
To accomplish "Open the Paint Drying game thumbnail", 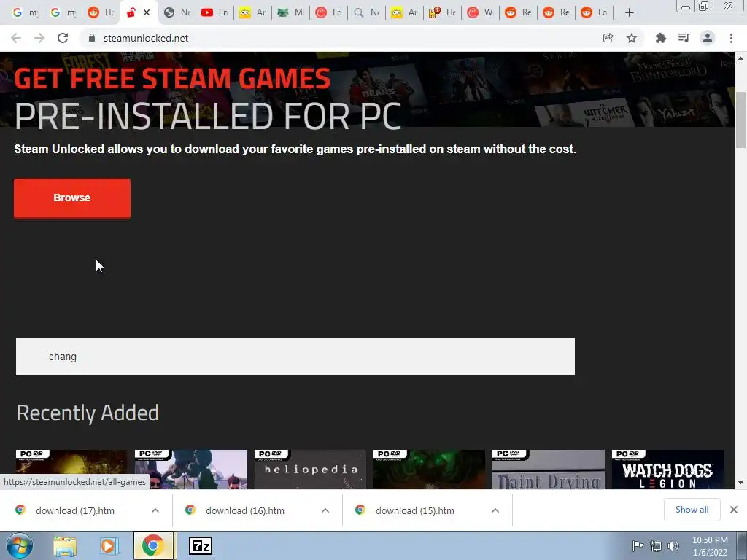I will (549, 470).
